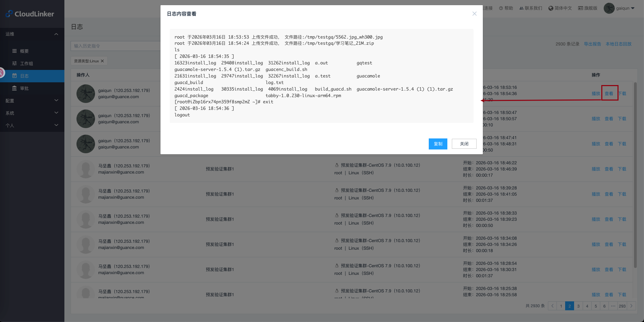Open 工作组 workgroup sliders icon
The image size is (644, 322).
(x=14, y=63)
